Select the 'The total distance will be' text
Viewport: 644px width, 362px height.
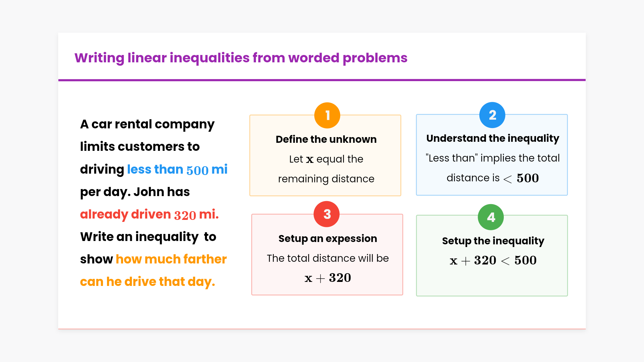328,258
